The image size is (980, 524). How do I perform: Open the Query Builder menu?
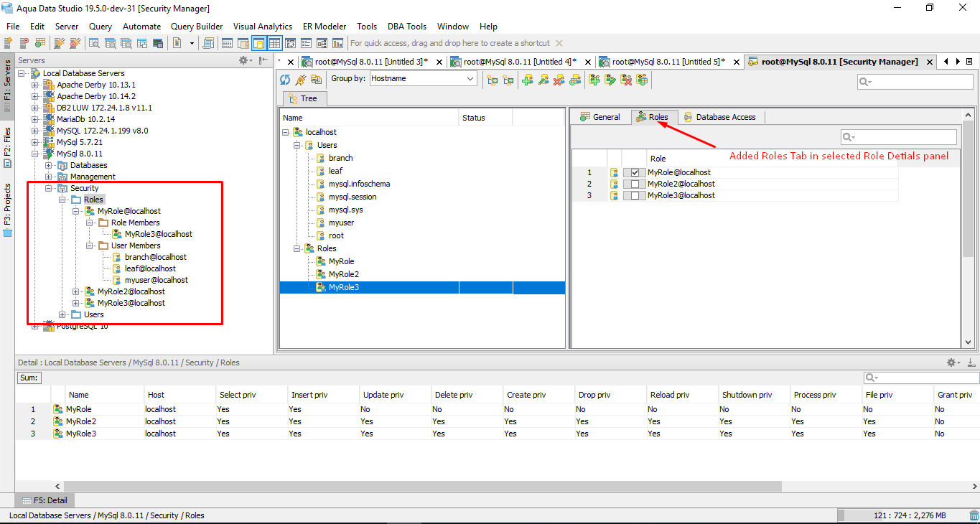click(x=197, y=27)
